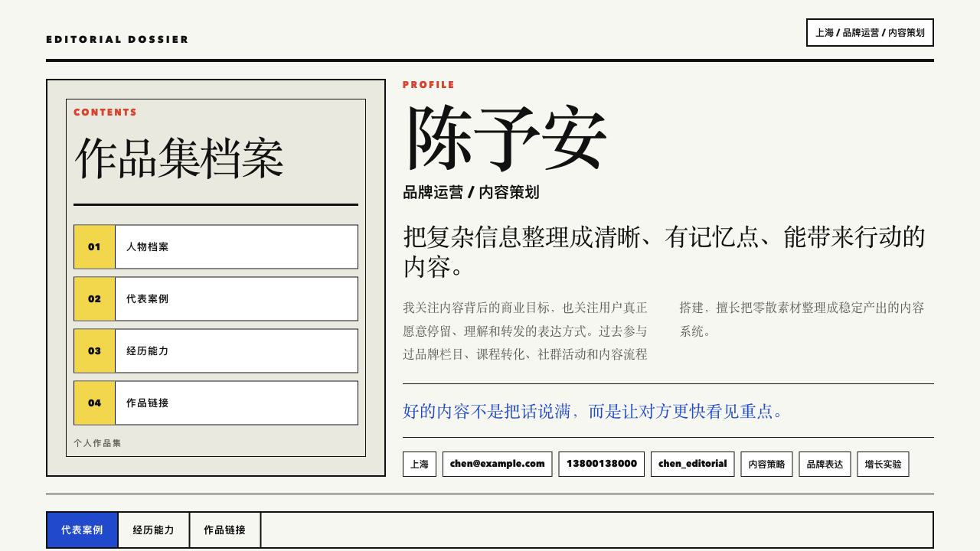Viewport: 980px width, 551px height.
Task: Click the red PROFILE label
Action: pos(429,85)
